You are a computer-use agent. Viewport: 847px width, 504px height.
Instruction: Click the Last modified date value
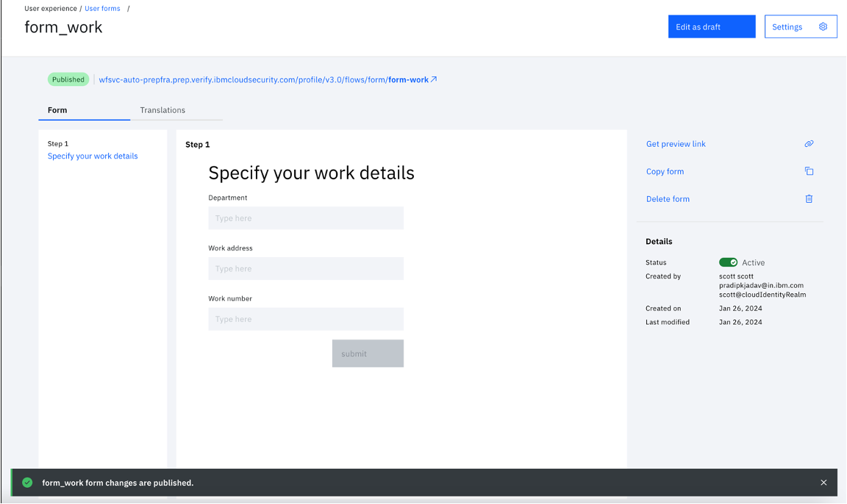click(x=740, y=322)
